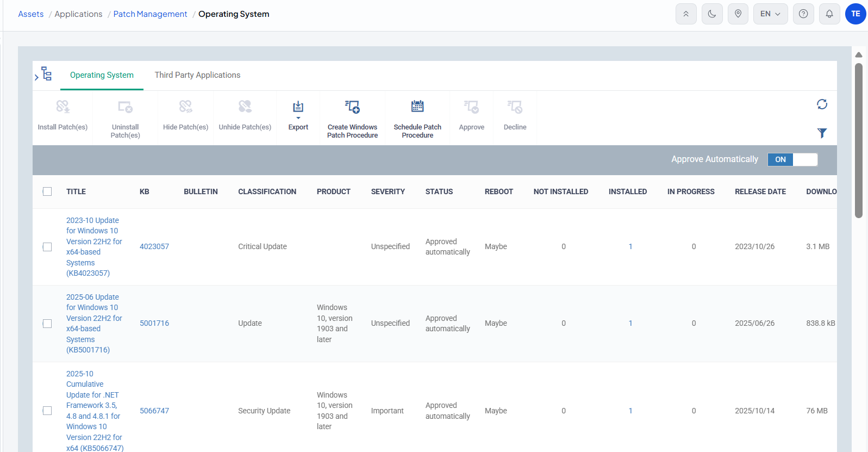Sort by PRODUCT column header
The width and height of the screenshot is (868, 452).
[334, 191]
